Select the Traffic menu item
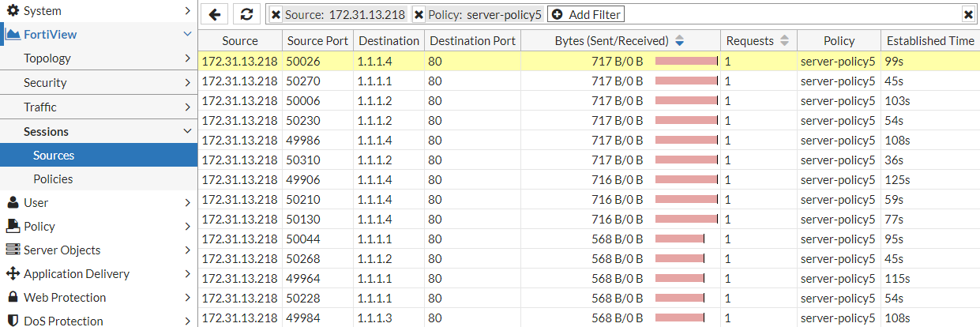Image resolution: width=980 pixels, height=327 pixels. click(99, 107)
